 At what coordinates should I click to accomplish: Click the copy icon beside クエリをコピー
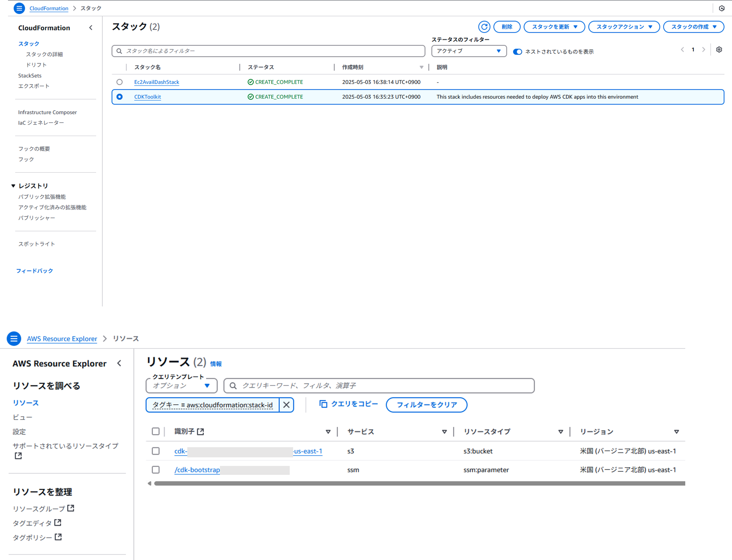323,404
